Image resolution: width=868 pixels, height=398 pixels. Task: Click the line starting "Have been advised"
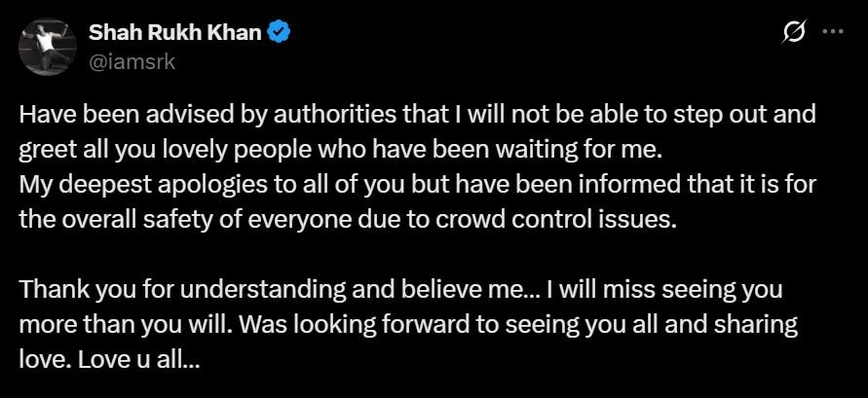coord(417,115)
